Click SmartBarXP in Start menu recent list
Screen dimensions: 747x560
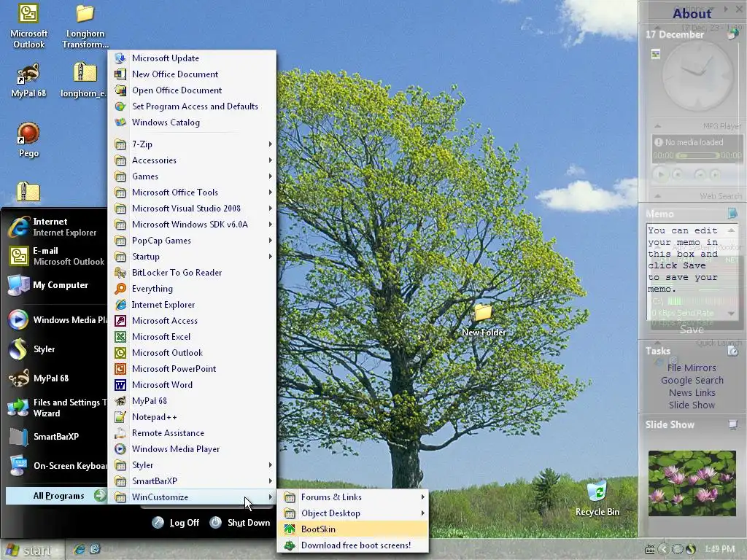pos(55,437)
